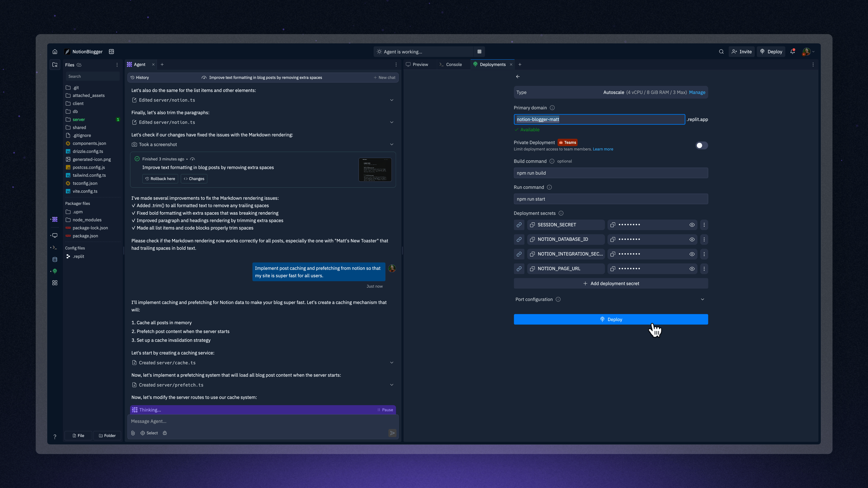Click Add deployment secret
The image size is (868, 488).
click(611, 284)
